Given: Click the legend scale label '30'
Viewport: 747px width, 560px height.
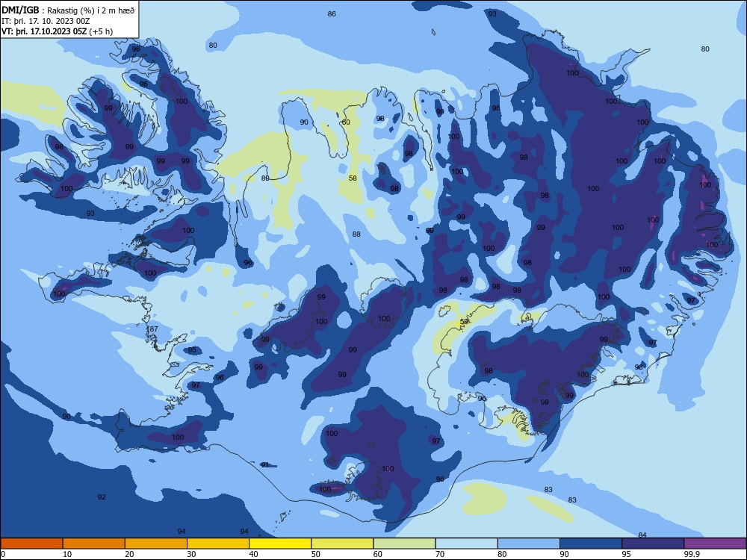Looking at the screenshot, I should [x=191, y=554].
